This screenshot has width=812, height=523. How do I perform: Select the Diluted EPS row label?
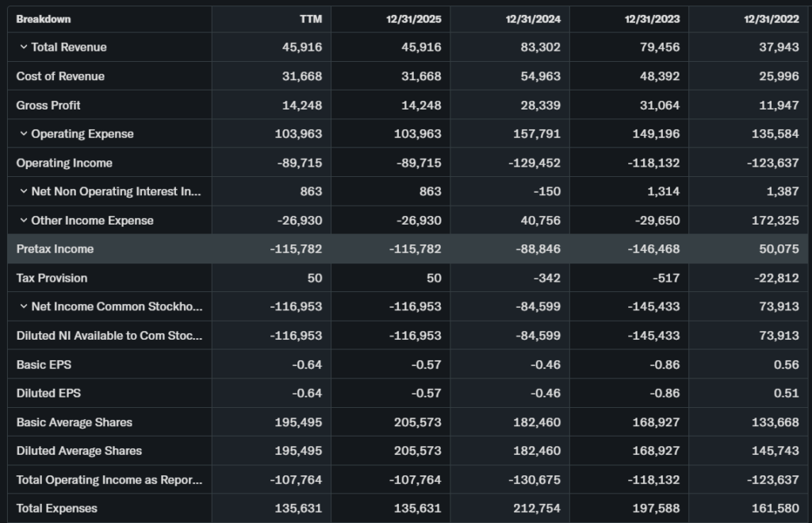click(48, 394)
